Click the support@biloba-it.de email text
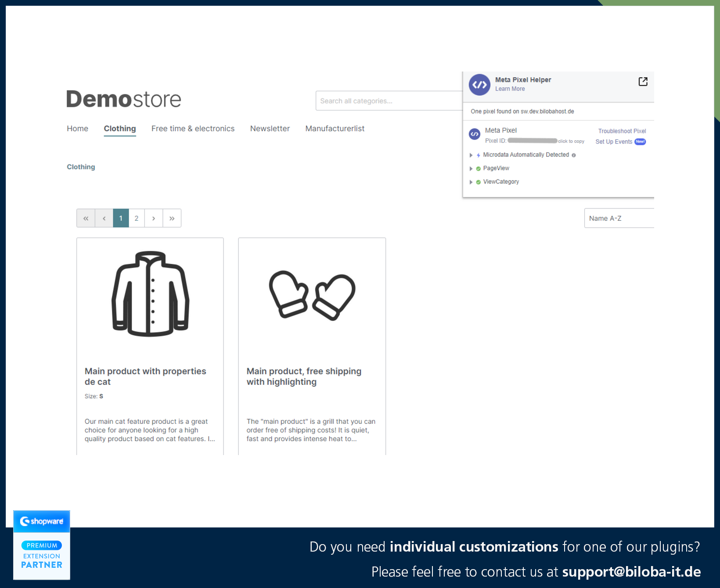Image resolution: width=720 pixels, height=588 pixels. [631, 572]
